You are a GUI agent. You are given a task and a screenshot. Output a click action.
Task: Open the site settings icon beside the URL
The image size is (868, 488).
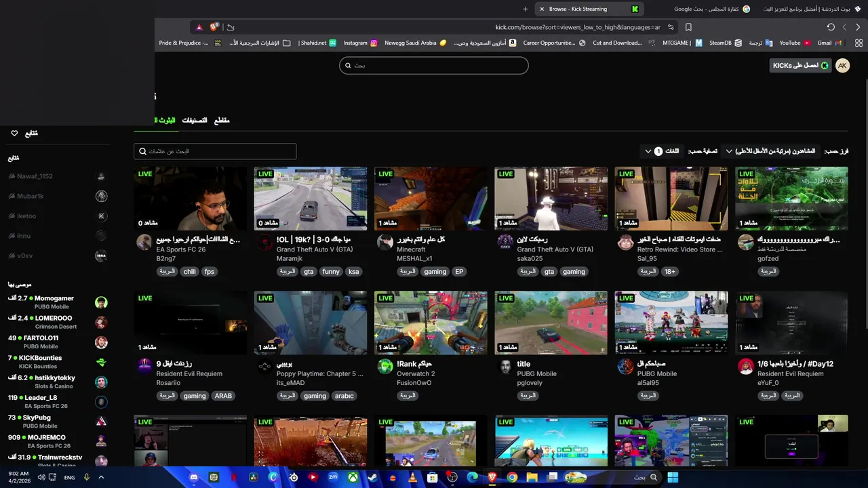(671, 27)
